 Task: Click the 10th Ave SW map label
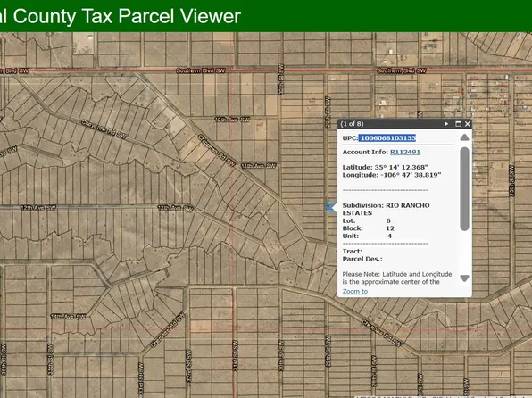pos(232,120)
